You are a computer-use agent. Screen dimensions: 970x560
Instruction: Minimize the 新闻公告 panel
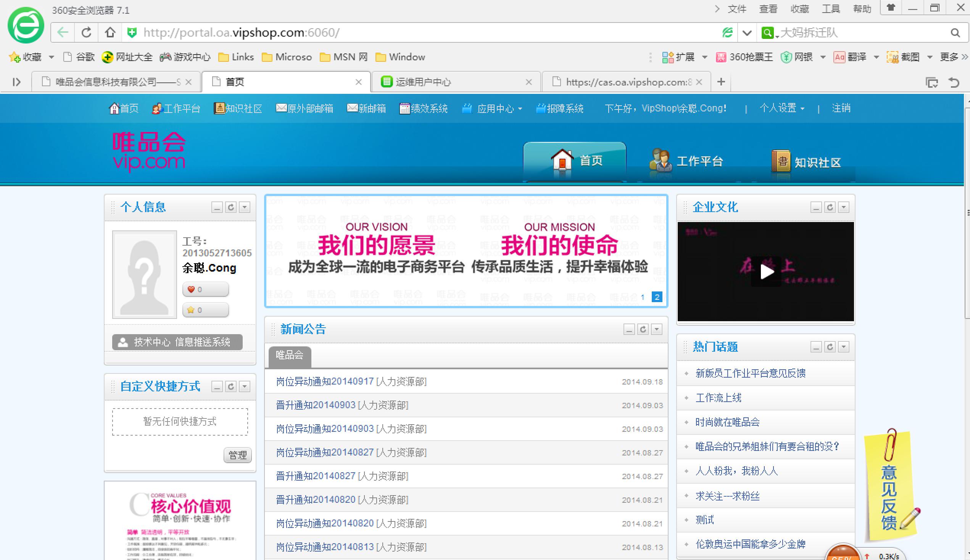[x=629, y=329]
